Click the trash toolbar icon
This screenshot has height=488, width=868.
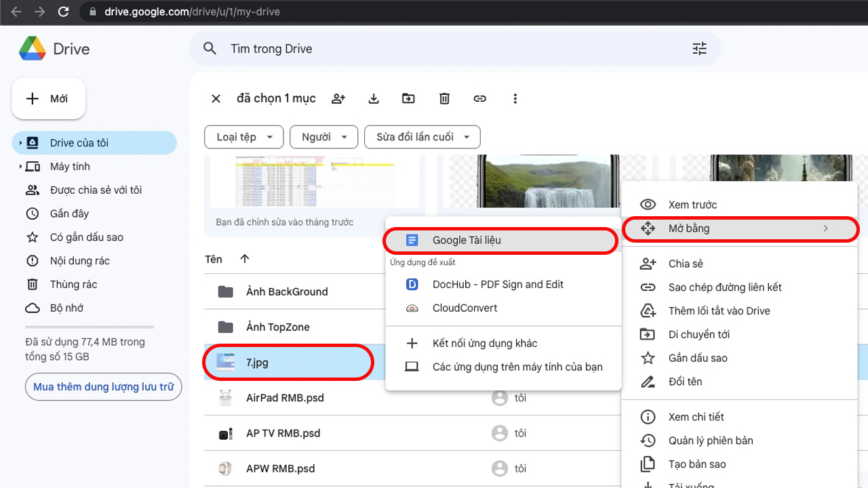[444, 99]
